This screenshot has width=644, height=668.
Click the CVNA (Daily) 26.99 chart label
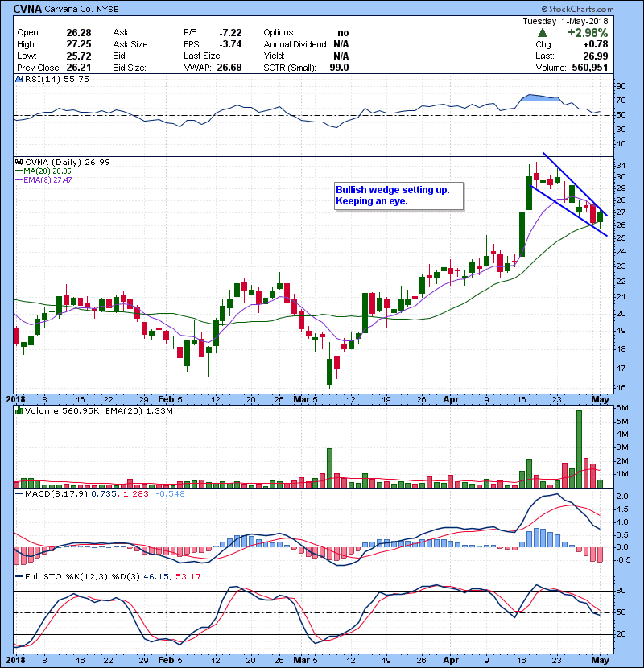click(x=68, y=162)
